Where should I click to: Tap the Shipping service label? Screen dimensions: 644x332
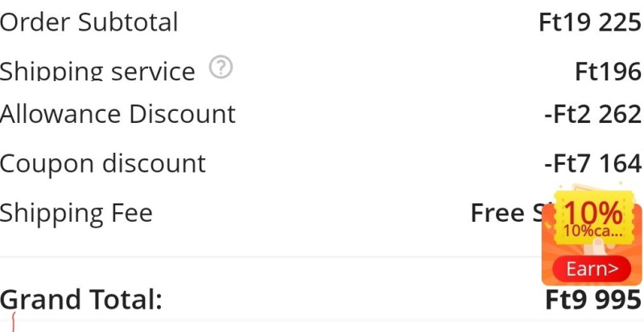[x=97, y=72]
